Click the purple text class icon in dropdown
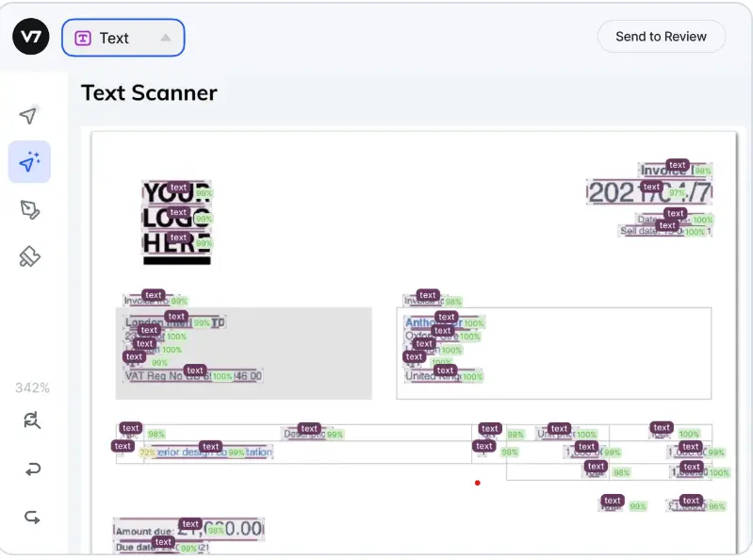753x560 pixels. [x=83, y=38]
